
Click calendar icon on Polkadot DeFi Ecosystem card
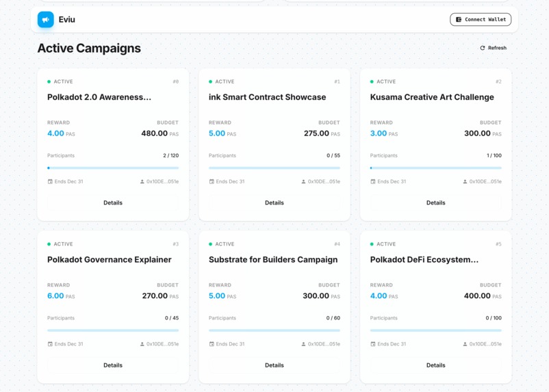(x=373, y=344)
